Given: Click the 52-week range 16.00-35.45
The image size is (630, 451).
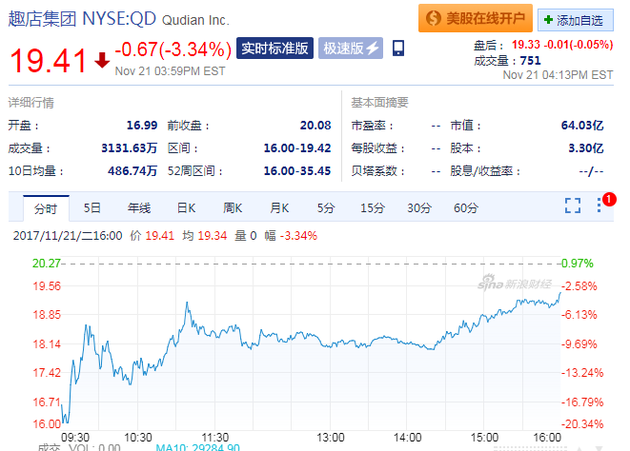Looking at the screenshot, I should (297, 171).
